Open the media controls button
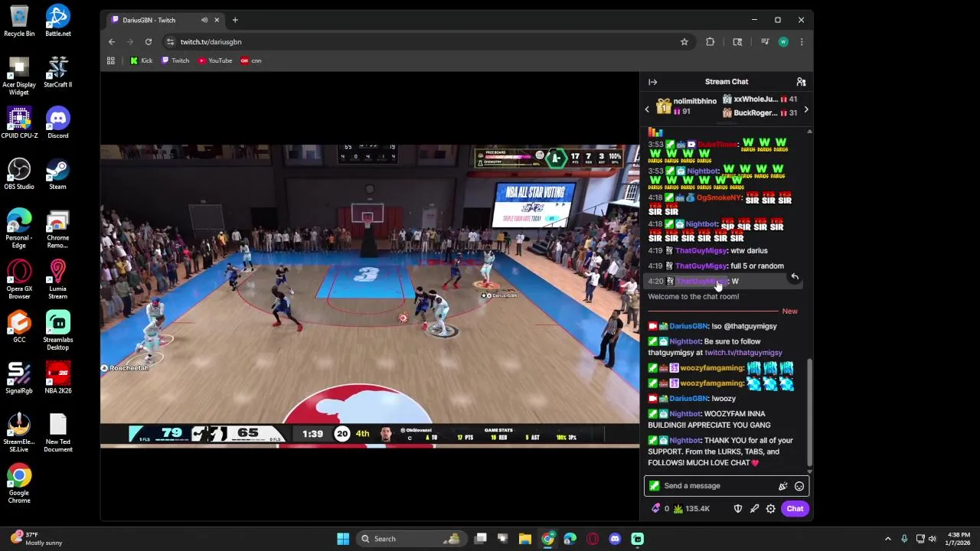980x551 pixels. [x=764, y=42]
